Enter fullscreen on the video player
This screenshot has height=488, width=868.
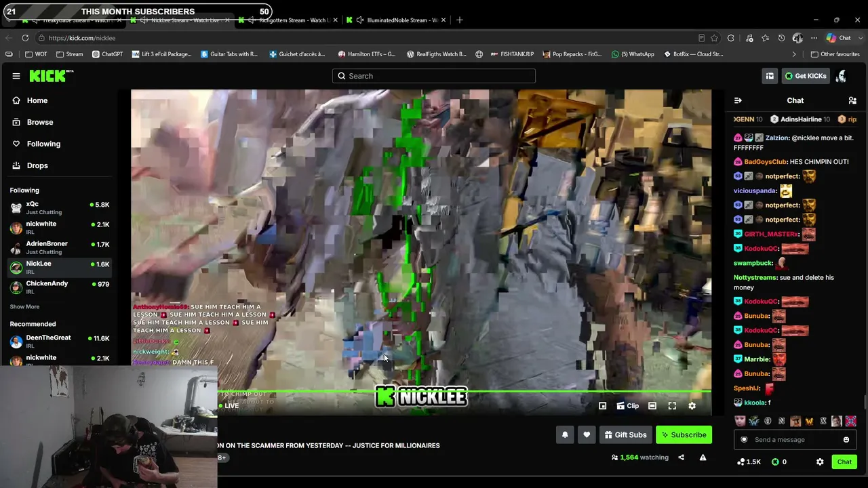pos(672,406)
